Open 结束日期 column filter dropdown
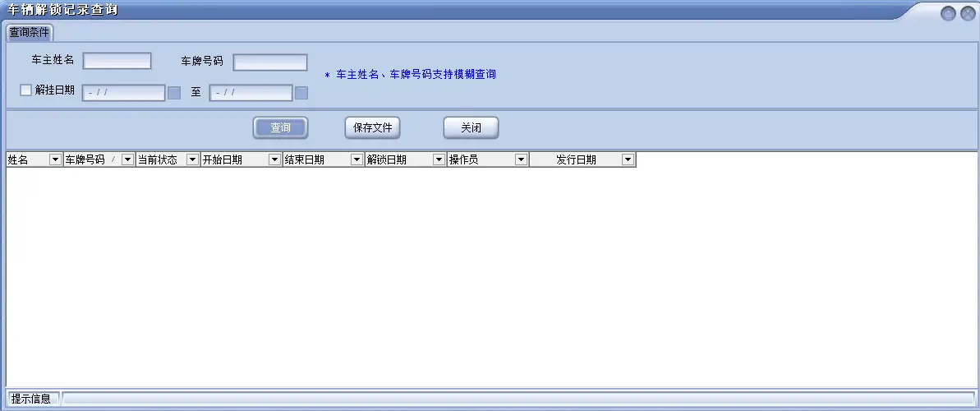 point(357,159)
